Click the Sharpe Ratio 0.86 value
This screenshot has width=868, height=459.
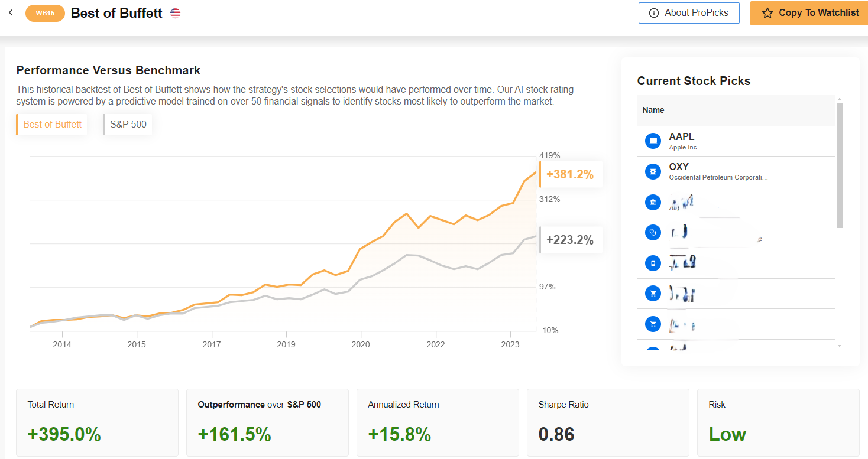556,435
